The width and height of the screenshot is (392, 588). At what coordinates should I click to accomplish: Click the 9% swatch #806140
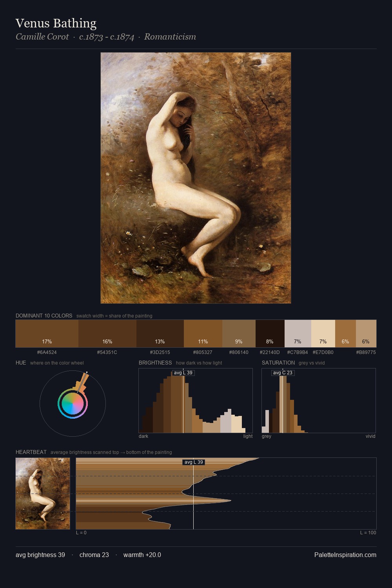[239, 334]
